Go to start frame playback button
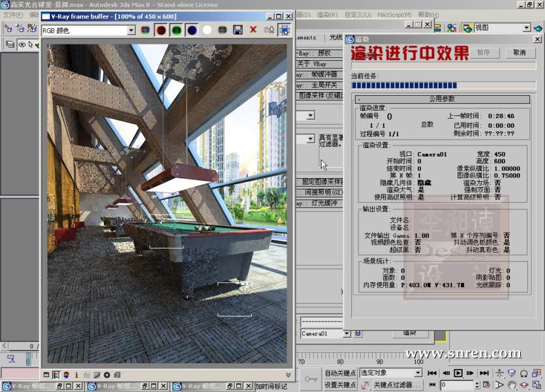 click(x=432, y=373)
